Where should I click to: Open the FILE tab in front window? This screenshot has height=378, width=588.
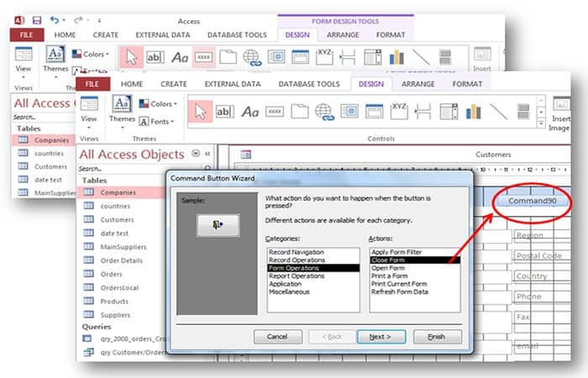coord(92,84)
